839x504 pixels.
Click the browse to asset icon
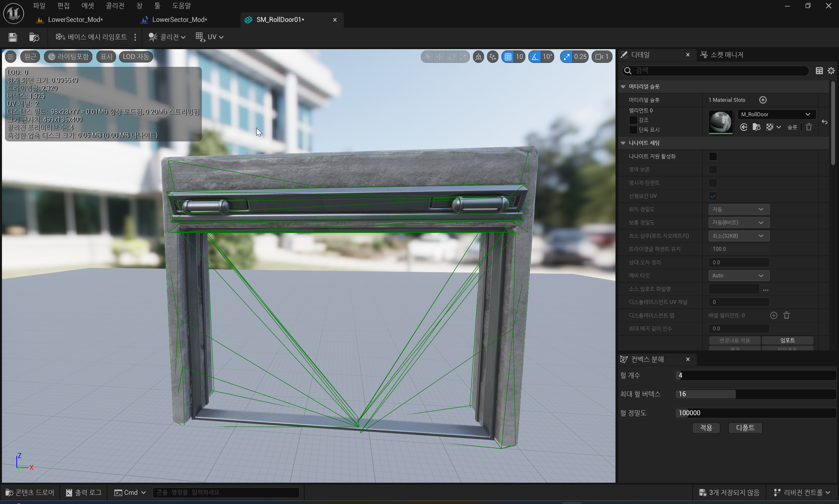coord(34,37)
